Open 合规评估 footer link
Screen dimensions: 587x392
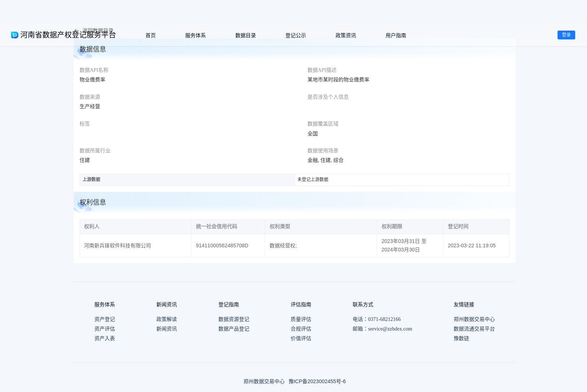coord(301,329)
